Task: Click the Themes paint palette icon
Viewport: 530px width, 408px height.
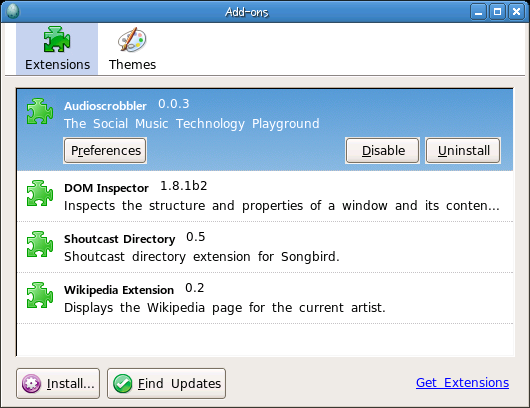Action: 132,40
